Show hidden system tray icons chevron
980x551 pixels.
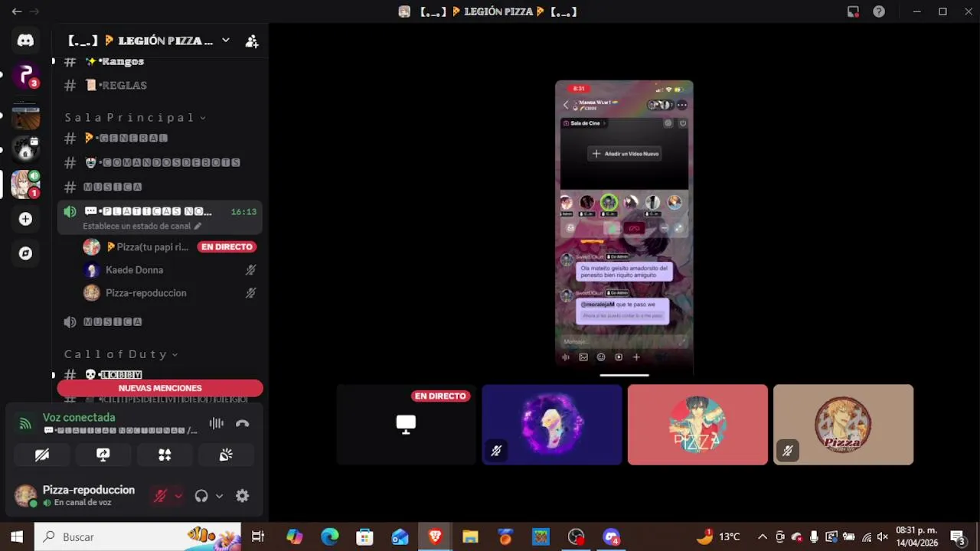coord(763,537)
